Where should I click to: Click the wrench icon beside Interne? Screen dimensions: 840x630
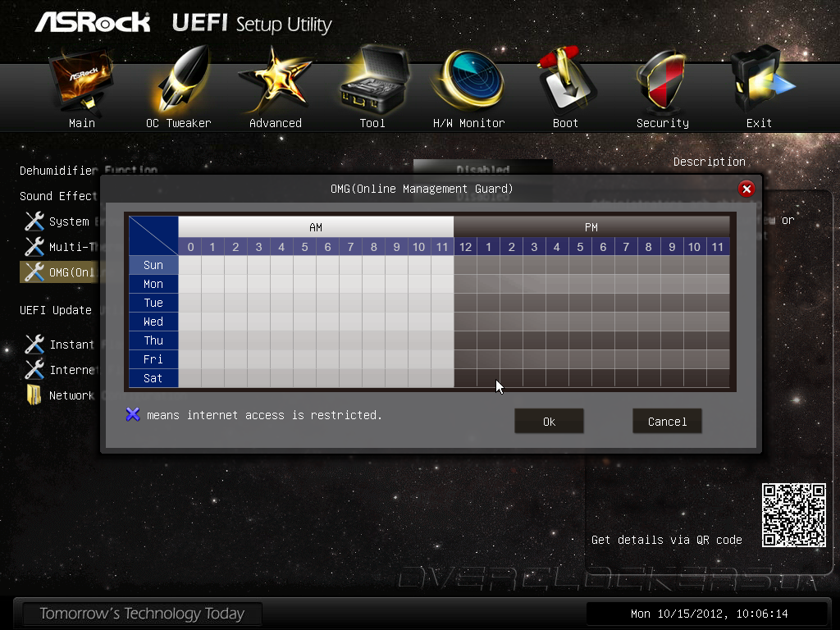tap(34, 370)
